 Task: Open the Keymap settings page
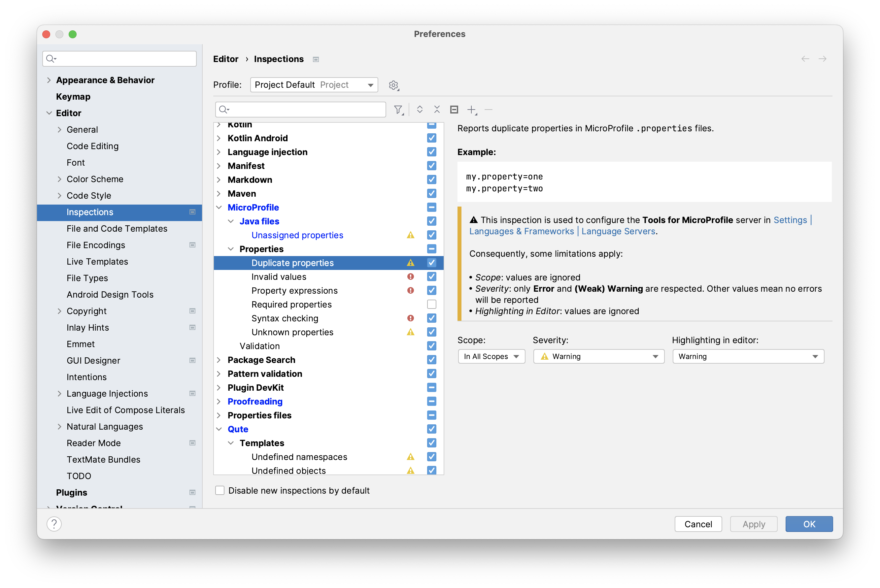pos(73,97)
